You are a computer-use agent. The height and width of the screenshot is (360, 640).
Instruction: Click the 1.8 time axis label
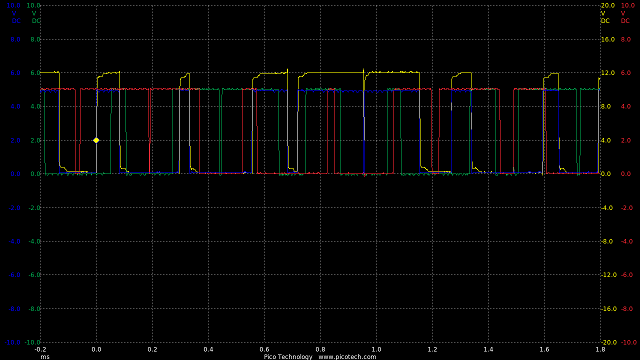point(600,349)
